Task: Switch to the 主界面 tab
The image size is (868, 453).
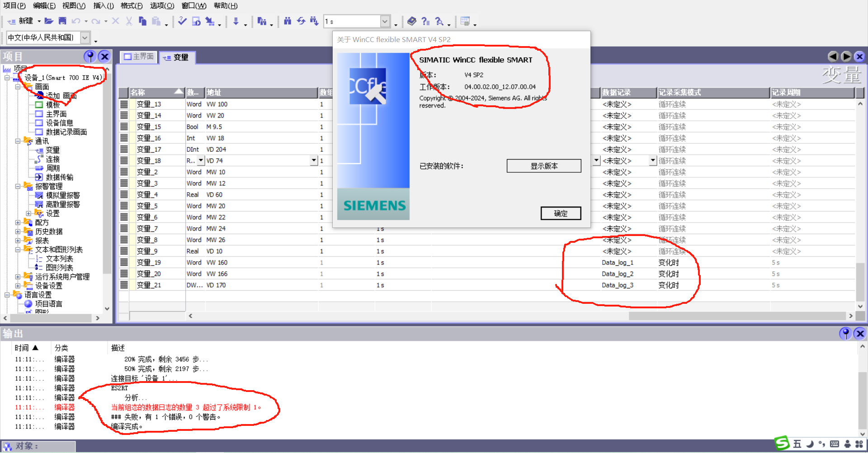Action: coord(139,57)
